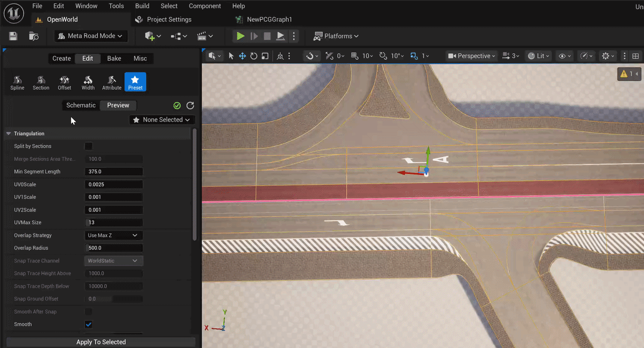Select the Attribute tool
The width and height of the screenshot is (644, 348).
112,82
